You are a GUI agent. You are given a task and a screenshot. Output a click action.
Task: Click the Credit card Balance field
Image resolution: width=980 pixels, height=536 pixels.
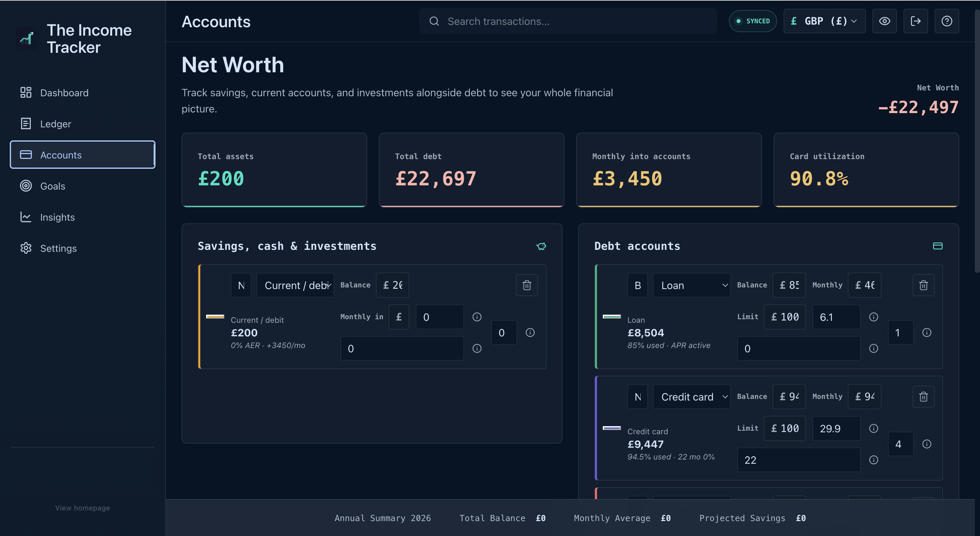(789, 396)
